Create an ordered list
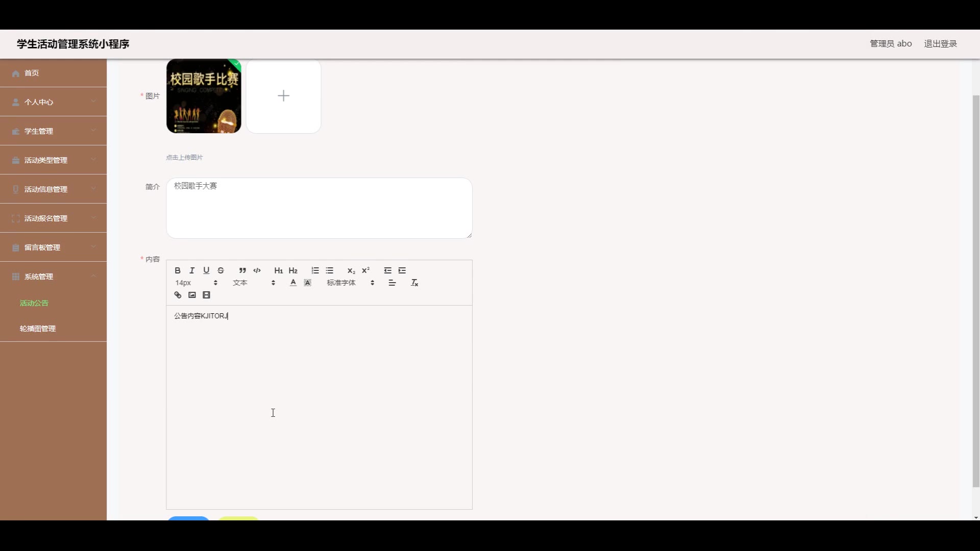This screenshot has height=551, width=980. click(315, 270)
